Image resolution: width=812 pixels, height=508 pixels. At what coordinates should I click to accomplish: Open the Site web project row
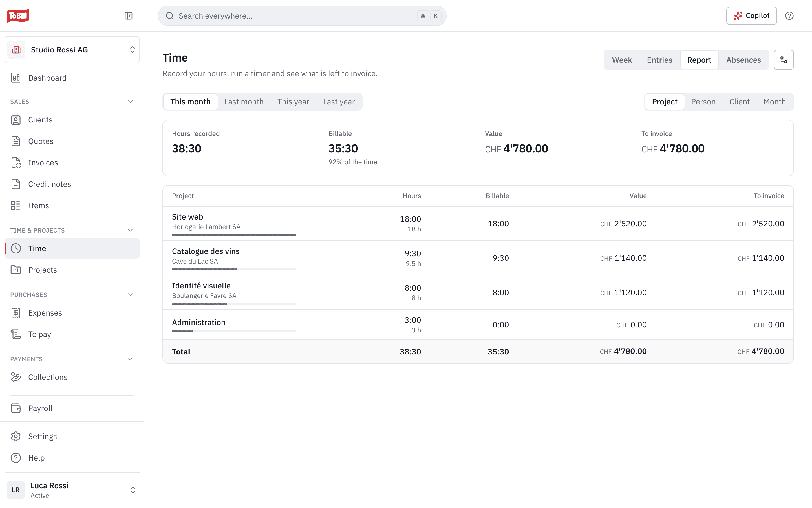[x=478, y=224]
